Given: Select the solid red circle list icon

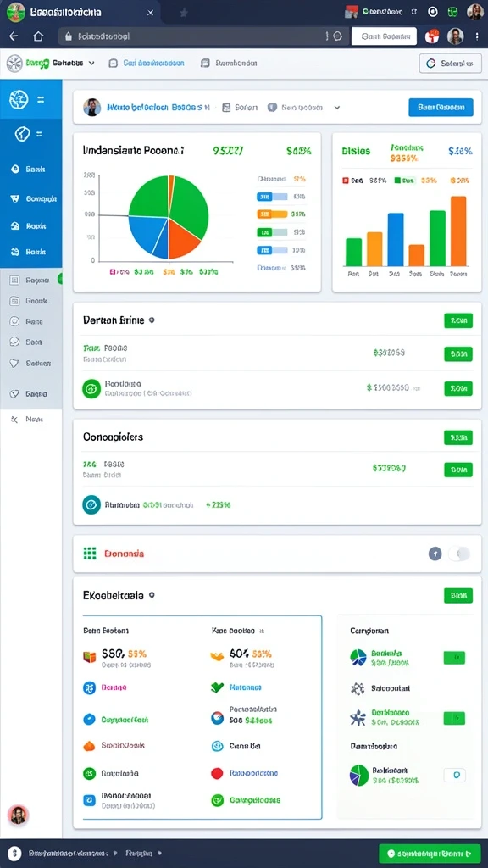Looking at the screenshot, I should click(x=217, y=773).
